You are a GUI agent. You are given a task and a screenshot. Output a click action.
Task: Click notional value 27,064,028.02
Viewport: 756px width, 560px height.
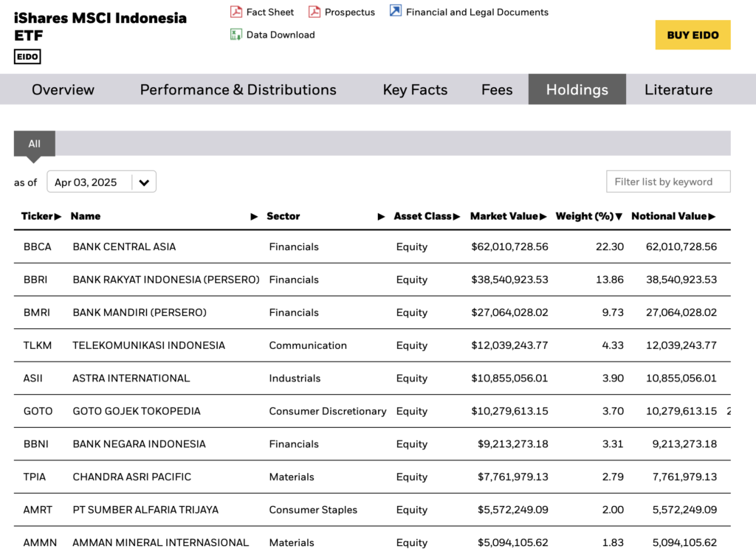[681, 312]
